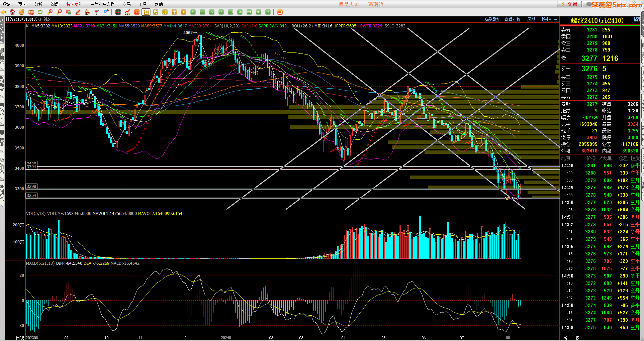Click the back arrow icon in toolbar
This screenshot has height=341, width=644.
click(3, 12)
